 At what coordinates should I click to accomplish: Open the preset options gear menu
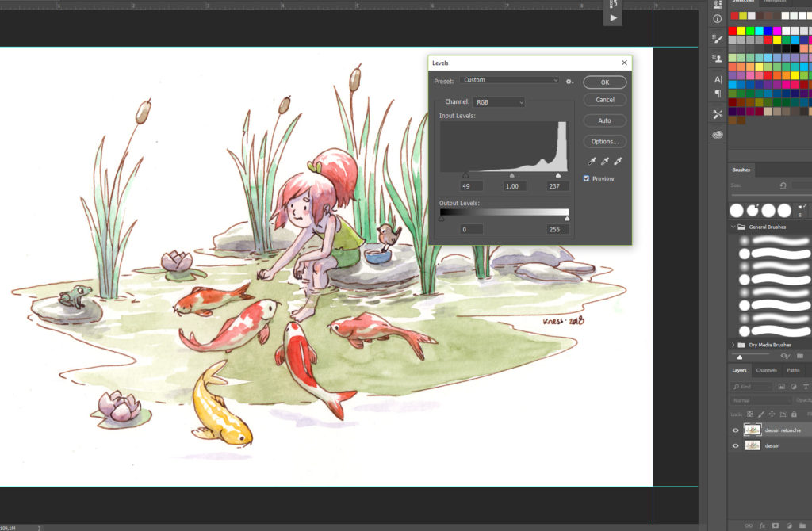569,81
